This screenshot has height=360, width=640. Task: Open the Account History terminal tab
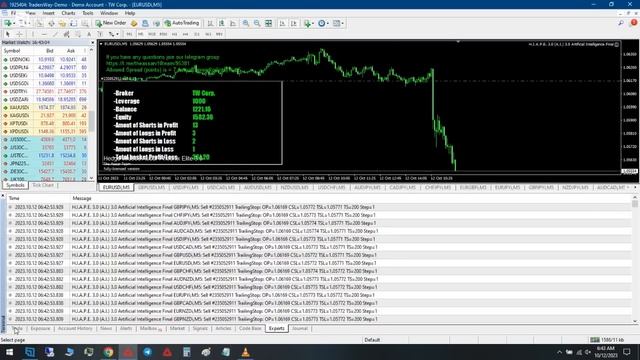pyautogui.click(x=75, y=329)
